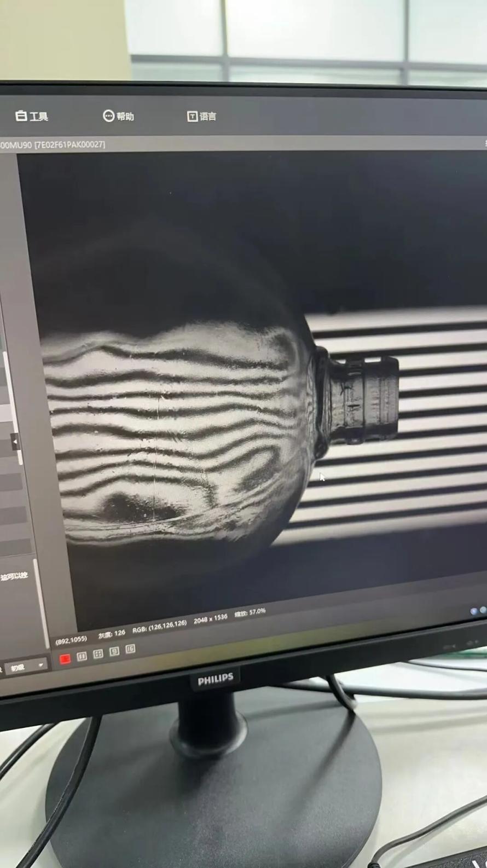
Task: Open the 工具 (Tools) menu
Action: pos(32,116)
